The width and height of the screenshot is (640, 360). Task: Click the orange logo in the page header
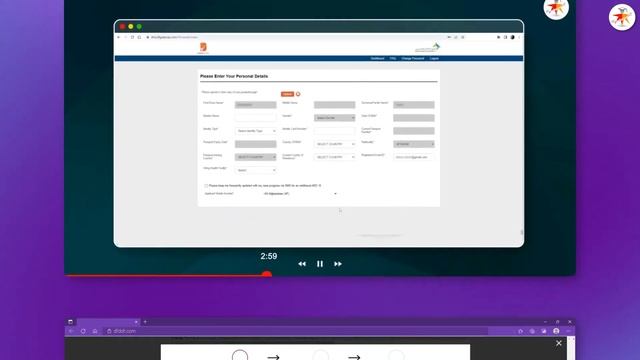[203, 48]
